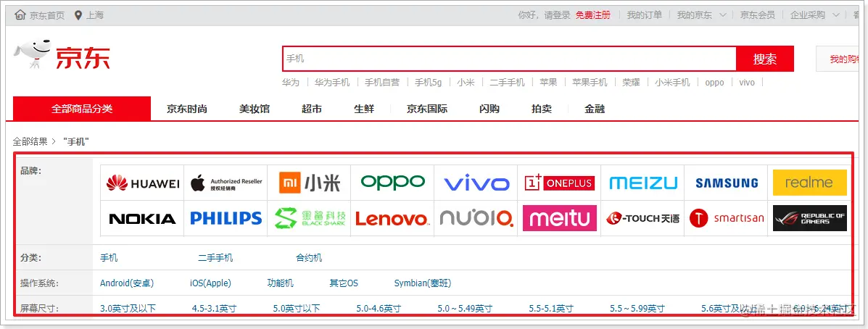Select the OPPO brand logo
Image resolution: width=868 pixels, height=329 pixels.
tap(393, 182)
